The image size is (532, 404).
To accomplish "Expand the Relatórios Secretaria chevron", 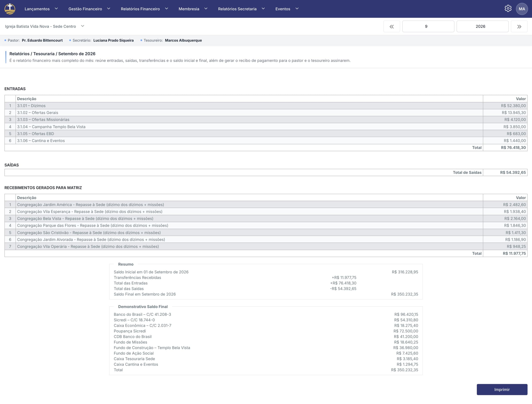I will coord(263,9).
